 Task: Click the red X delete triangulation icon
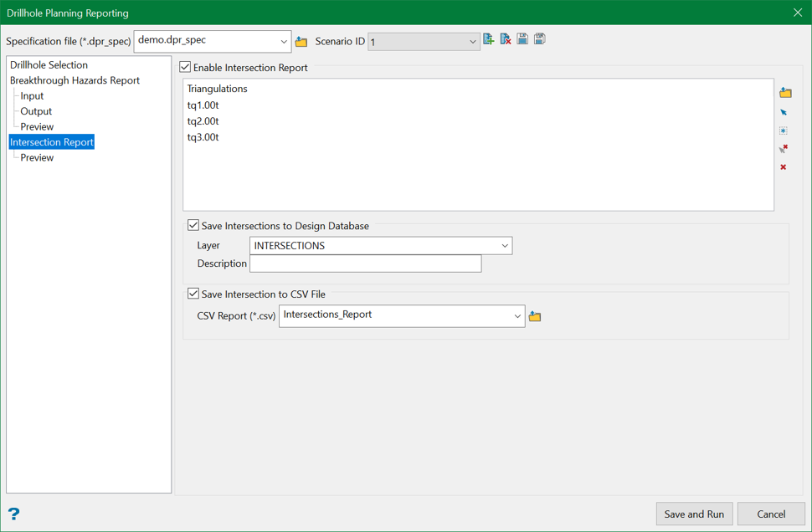click(784, 167)
